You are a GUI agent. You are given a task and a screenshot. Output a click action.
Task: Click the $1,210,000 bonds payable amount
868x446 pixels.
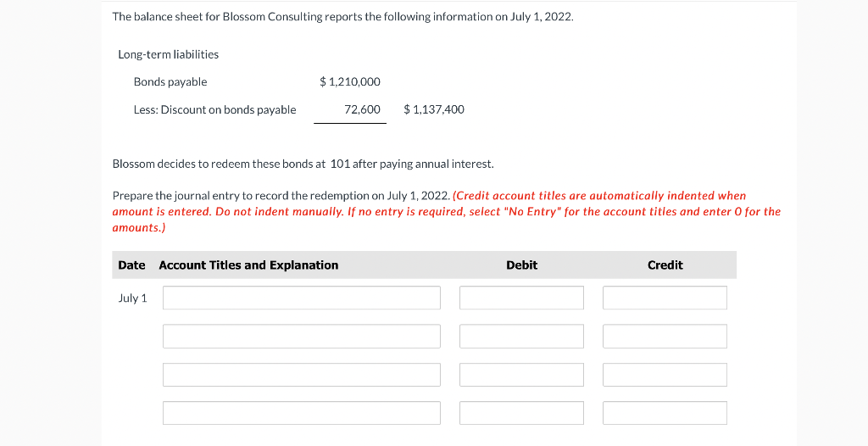(x=350, y=82)
